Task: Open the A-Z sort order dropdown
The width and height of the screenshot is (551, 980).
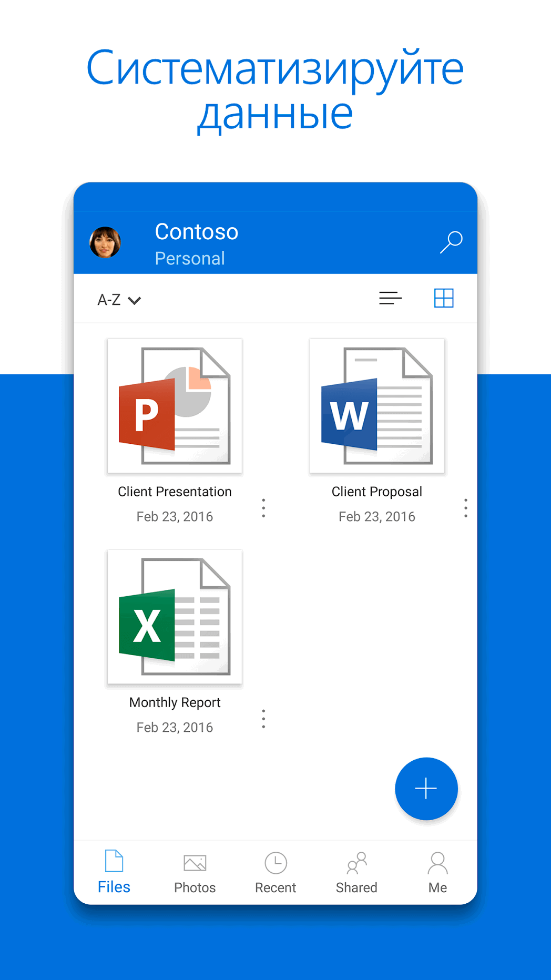Action: pos(119,300)
